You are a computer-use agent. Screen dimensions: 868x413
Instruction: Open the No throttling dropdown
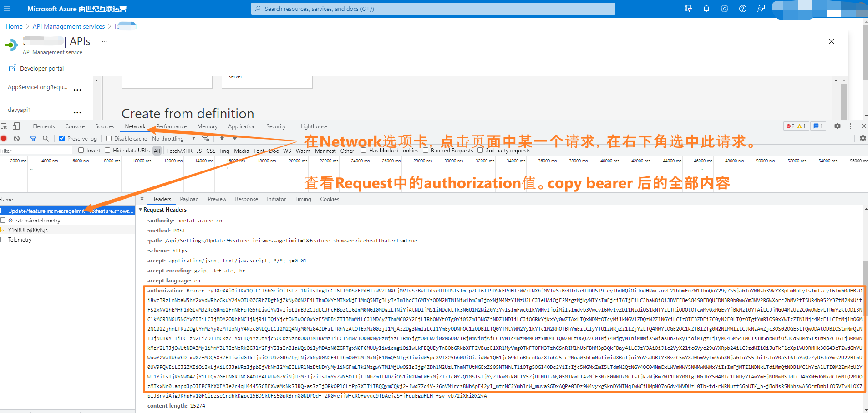[173, 138]
